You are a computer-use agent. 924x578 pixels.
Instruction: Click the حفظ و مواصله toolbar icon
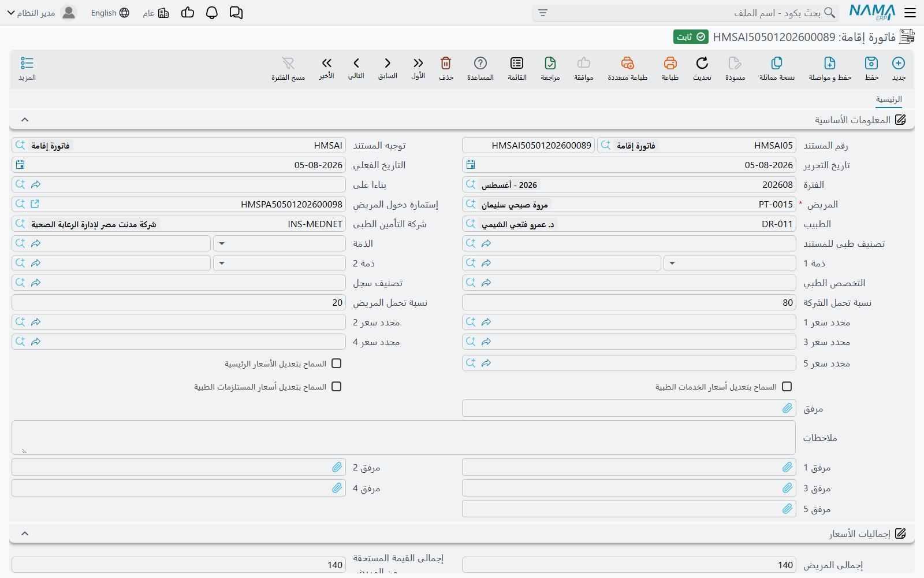click(x=830, y=63)
